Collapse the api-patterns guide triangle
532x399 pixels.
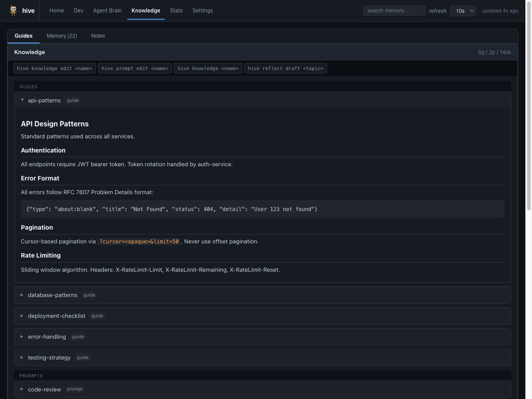22,100
